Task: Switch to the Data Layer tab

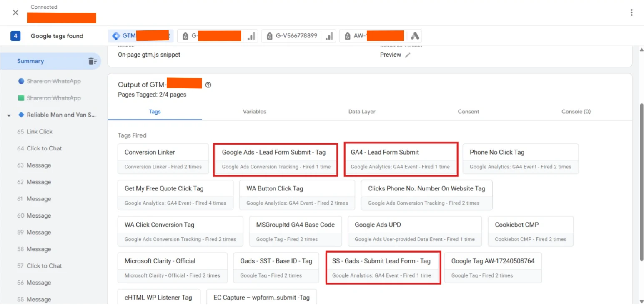Action: click(x=362, y=112)
